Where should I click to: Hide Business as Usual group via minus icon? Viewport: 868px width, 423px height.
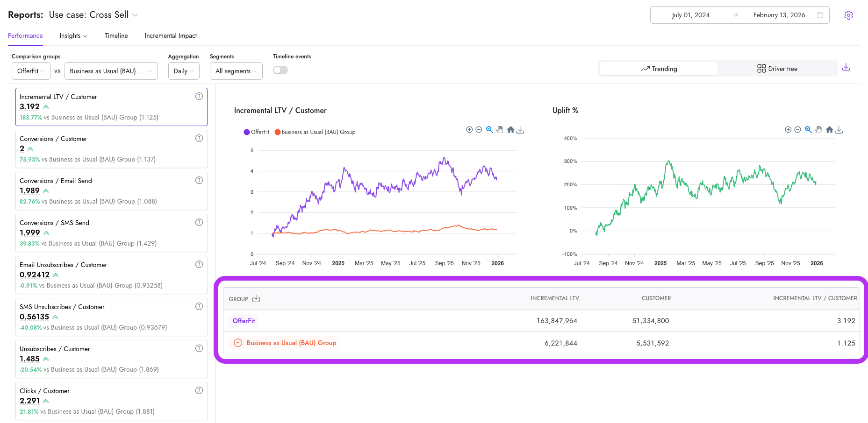click(x=237, y=343)
